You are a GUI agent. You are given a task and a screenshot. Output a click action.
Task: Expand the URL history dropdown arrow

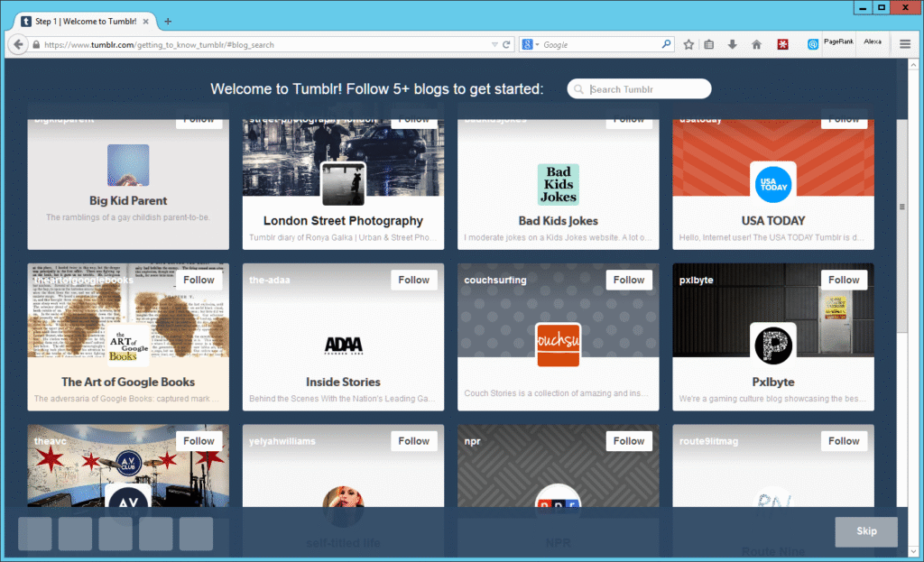coord(494,44)
